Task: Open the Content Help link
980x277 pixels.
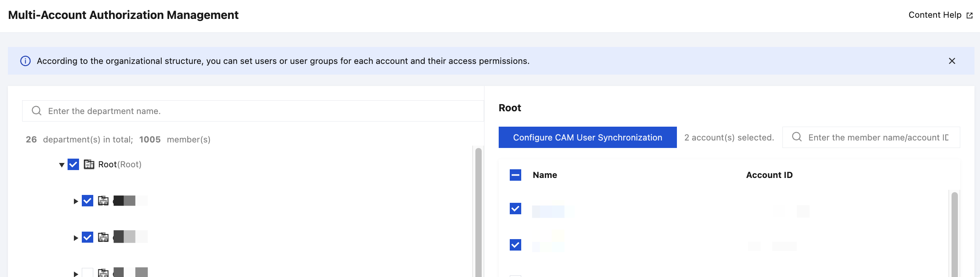Action: (940, 15)
